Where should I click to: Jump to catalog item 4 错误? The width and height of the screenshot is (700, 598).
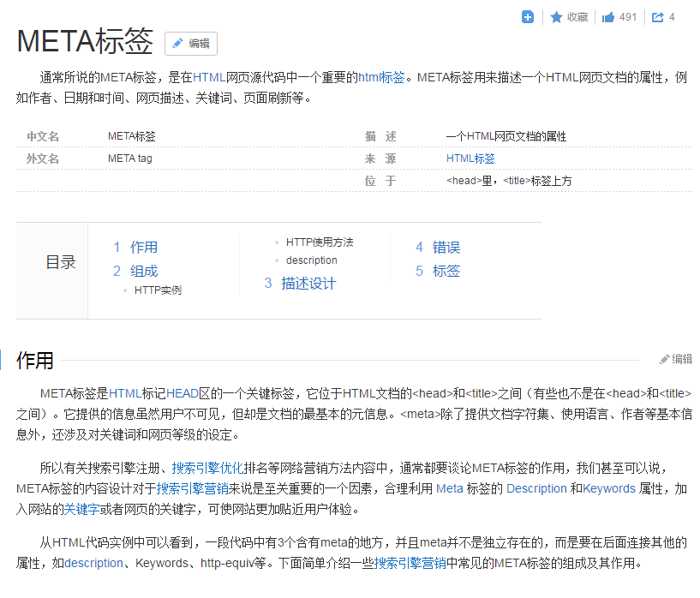click(x=438, y=247)
